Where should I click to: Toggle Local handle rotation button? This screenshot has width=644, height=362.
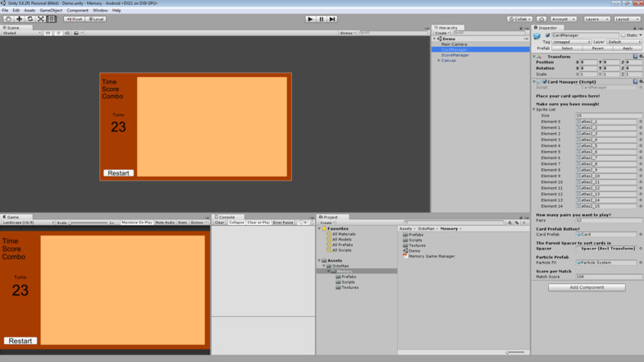[x=96, y=19]
